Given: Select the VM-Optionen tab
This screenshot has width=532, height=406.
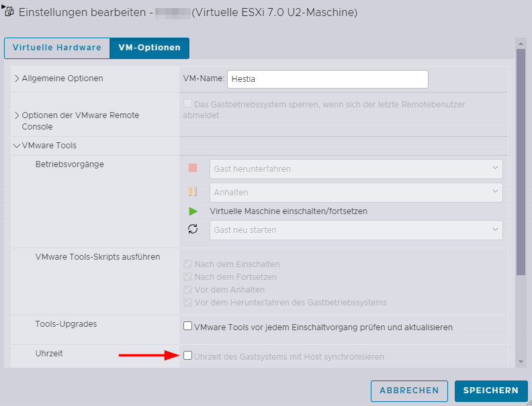Looking at the screenshot, I should pyautogui.click(x=149, y=48).
